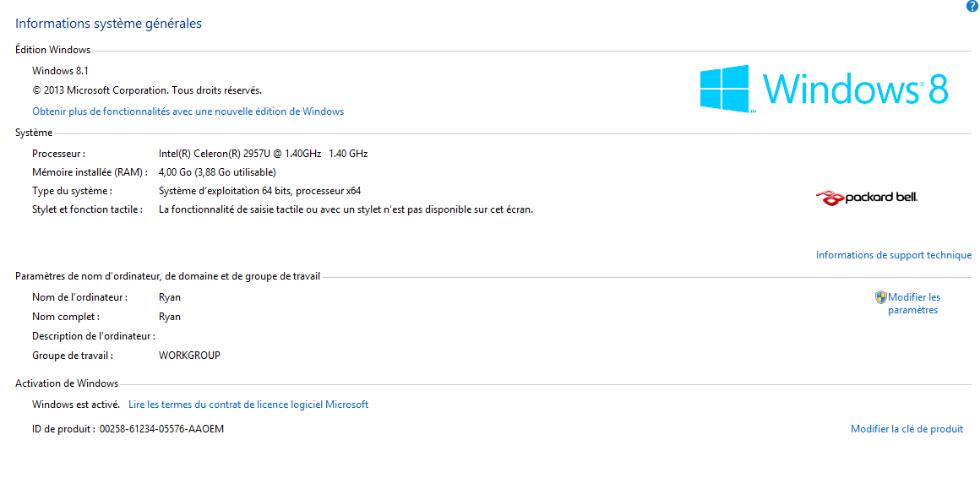
Task: Click the WORKGROUP value
Action: [x=189, y=356]
